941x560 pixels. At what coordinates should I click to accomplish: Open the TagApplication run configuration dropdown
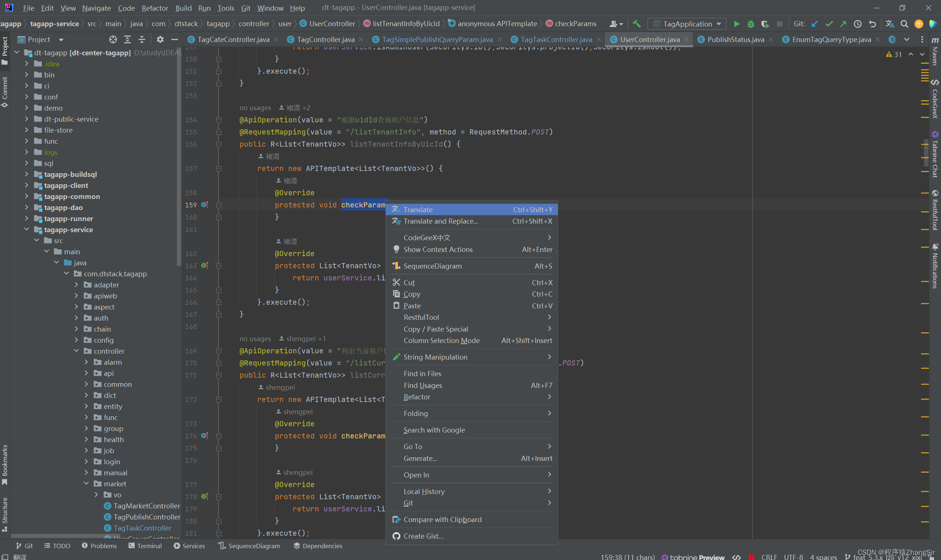click(687, 24)
